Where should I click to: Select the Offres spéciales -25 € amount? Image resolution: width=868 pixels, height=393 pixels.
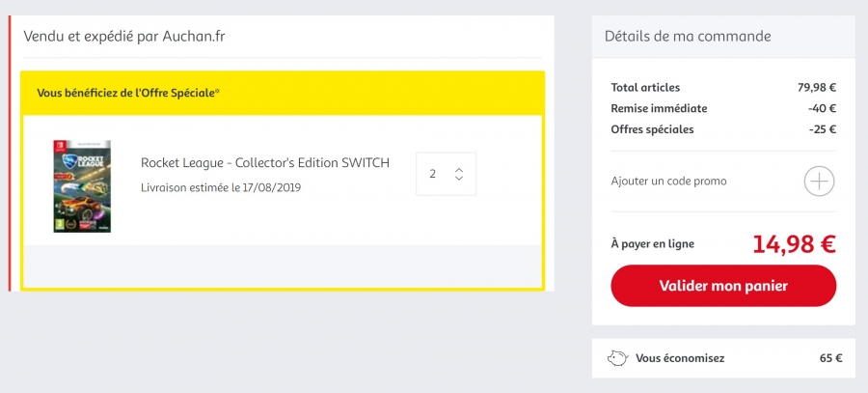[822, 129]
